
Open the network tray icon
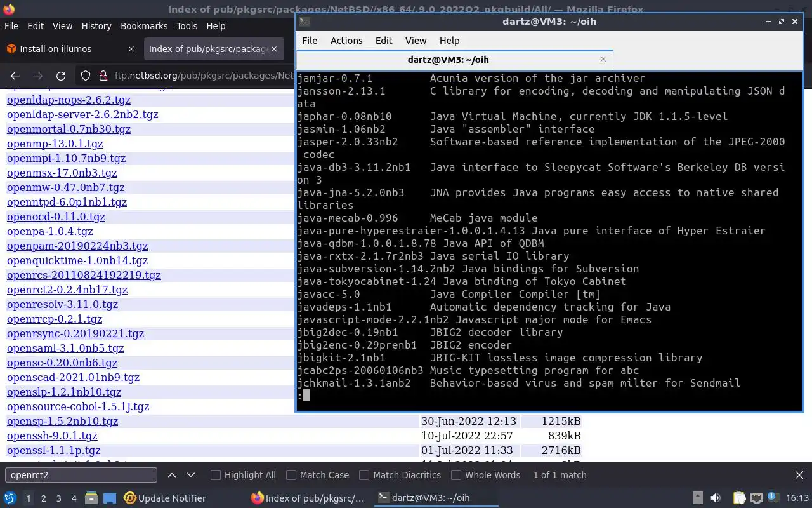tap(756, 498)
